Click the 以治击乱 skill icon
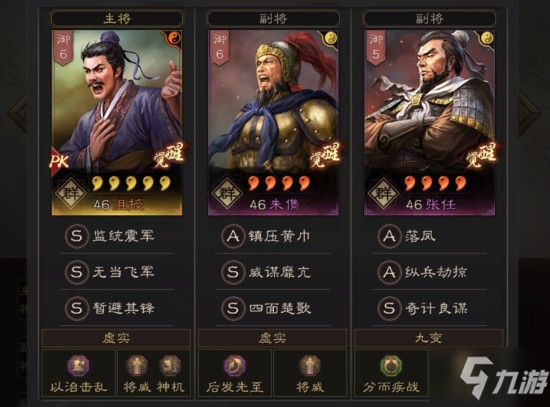The image size is (550, 407). click(x=79, y=366)
